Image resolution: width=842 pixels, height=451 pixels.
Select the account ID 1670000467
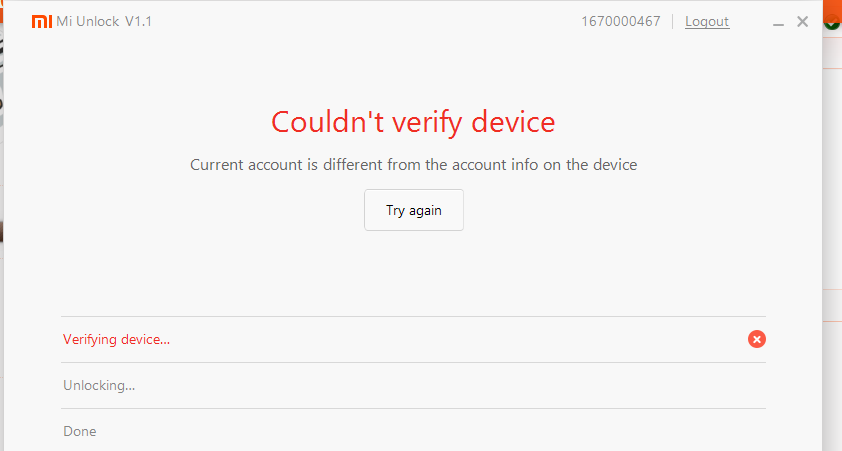click(620, 21)
